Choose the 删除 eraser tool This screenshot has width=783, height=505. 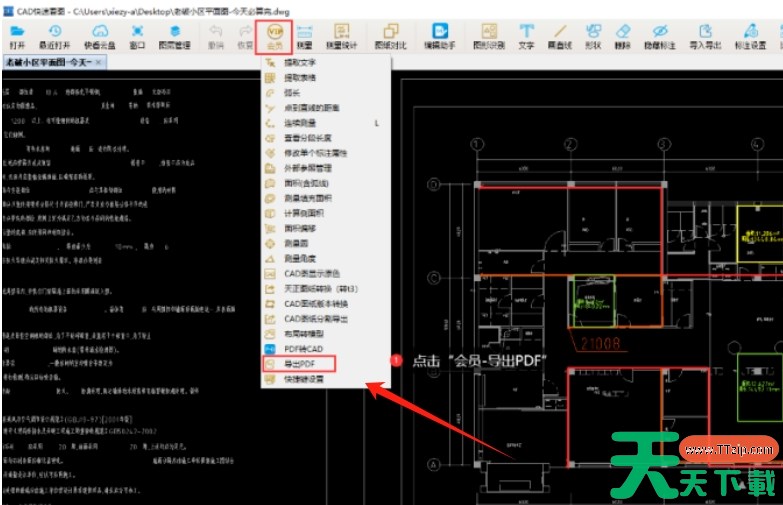[x=623, y=37]
